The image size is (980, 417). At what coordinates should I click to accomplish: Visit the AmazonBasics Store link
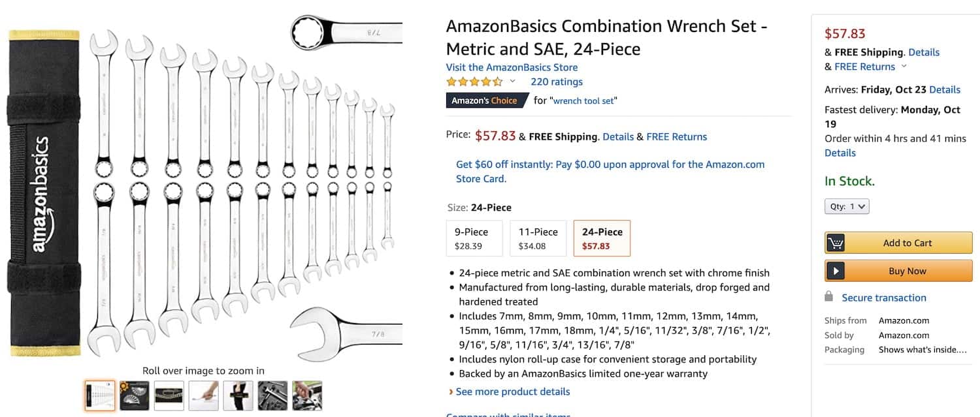512,67
